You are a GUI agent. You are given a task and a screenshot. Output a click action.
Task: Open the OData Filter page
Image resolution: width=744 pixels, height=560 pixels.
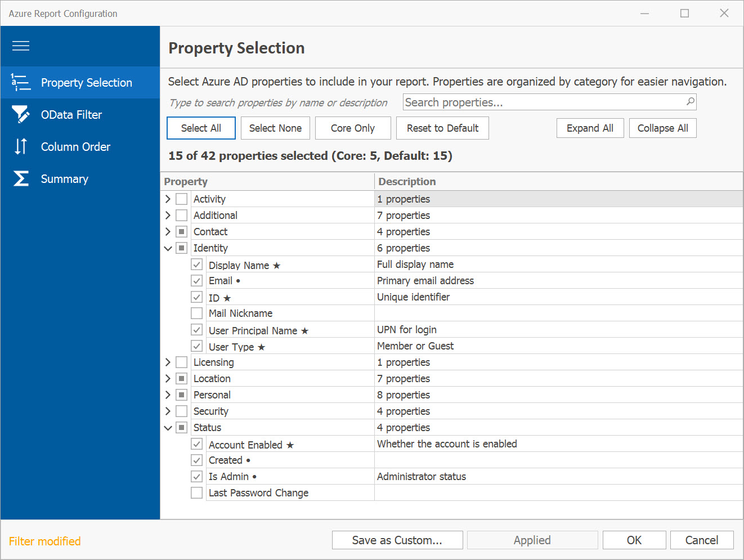tap(71, 115)
